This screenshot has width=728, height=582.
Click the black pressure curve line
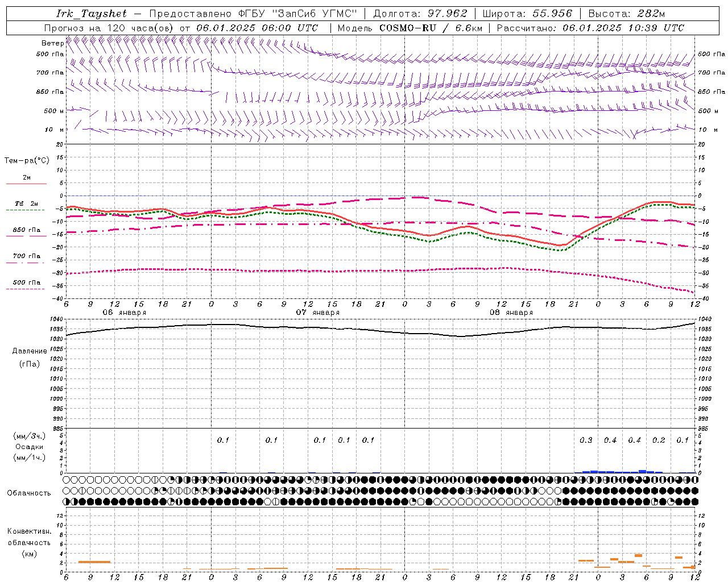pyautogui.click(x=380, y=331)
